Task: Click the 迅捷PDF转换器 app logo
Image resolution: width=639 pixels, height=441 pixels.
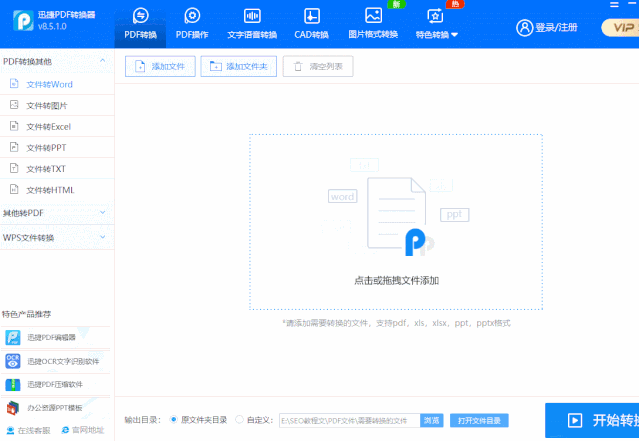Action: point(23,21)
